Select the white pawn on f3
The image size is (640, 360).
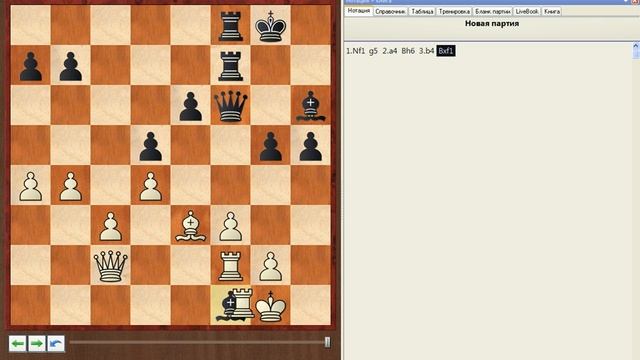click(x=231, y=226)
